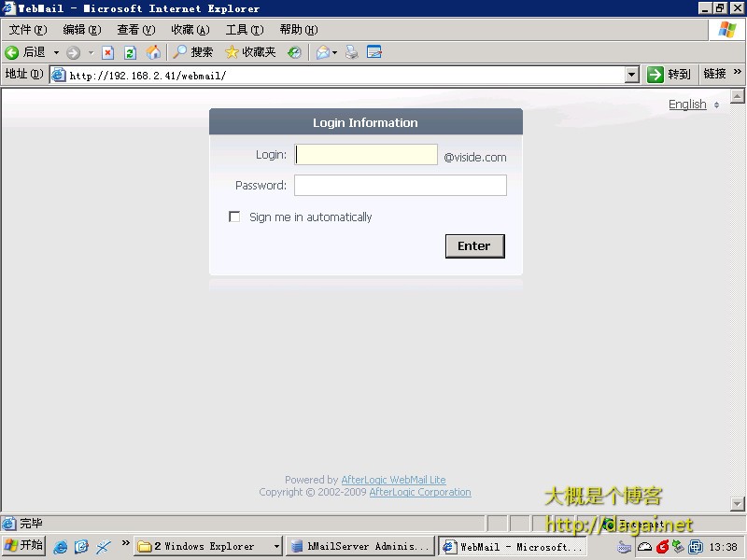Go to the Home page icon

[x=153, y=52]
